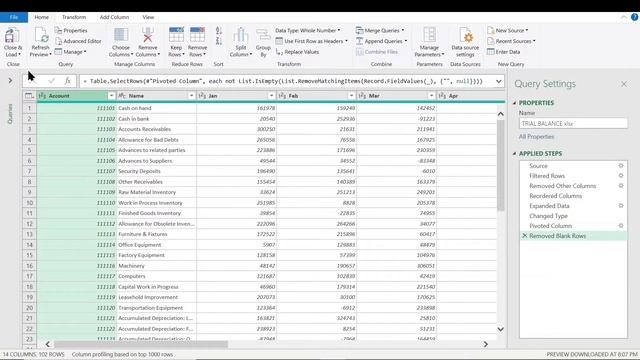Switch to the View tab
Screen dimensions: 640x360
[148, 17]
